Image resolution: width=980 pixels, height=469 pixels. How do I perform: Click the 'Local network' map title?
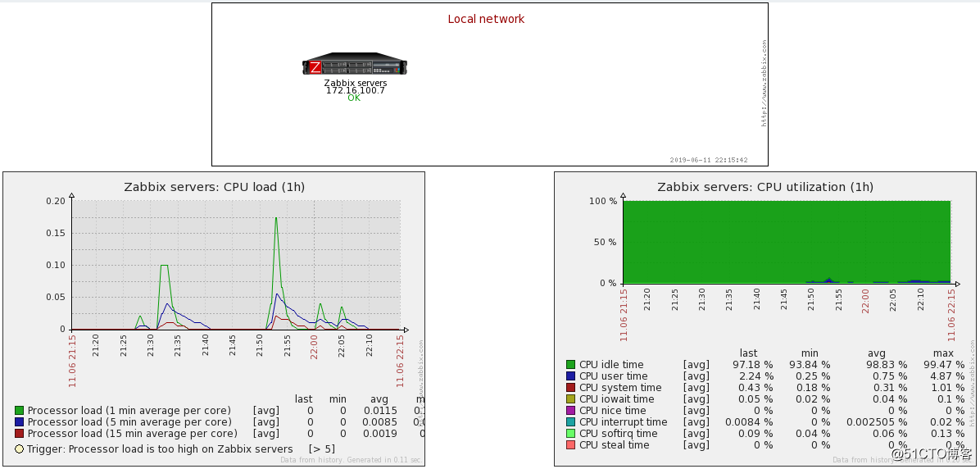486,19
